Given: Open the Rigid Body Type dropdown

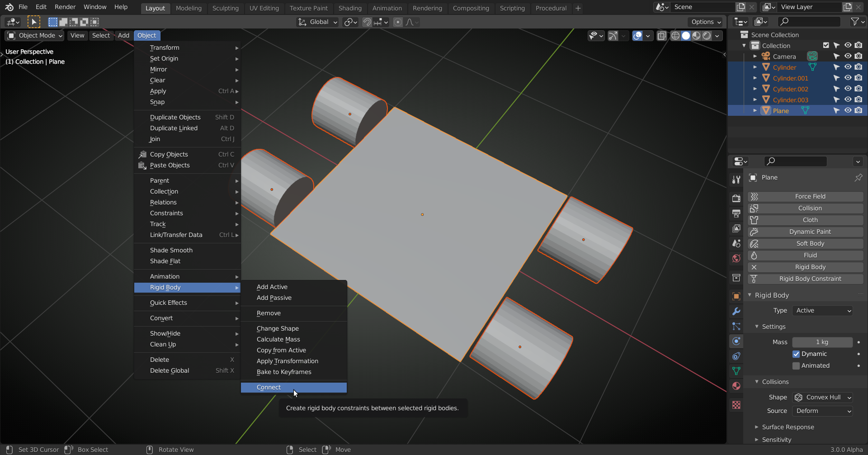Looking at the screenshot, I should (x=823, y=311).
